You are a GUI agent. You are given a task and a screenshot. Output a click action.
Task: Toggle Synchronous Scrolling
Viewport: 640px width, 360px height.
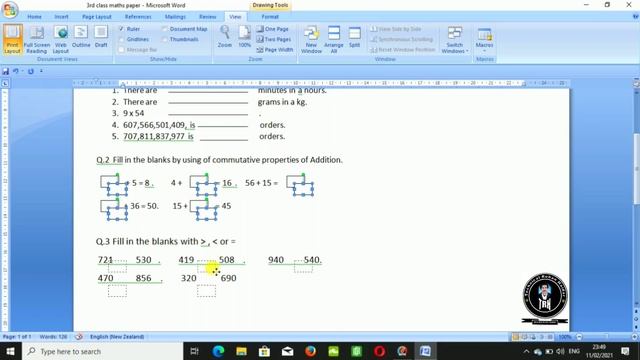point(402,39)
